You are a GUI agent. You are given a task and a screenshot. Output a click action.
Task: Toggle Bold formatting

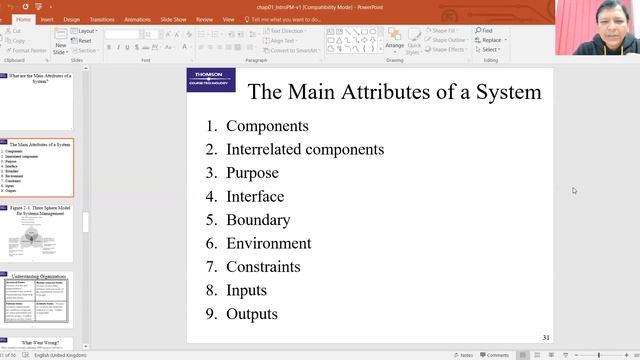(x=109, y=48)
